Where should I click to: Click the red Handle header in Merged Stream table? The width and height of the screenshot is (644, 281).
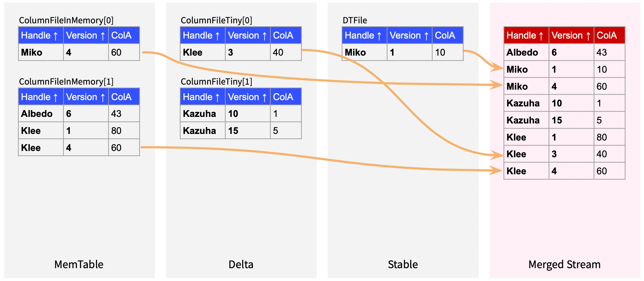pyautogui.click(x=526, y=35)
